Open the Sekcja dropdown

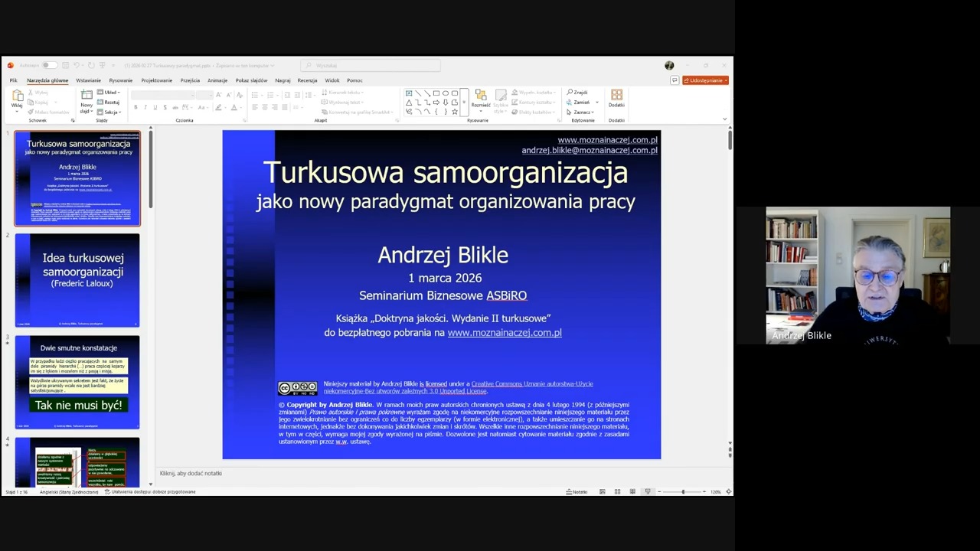[x=112, y=112]
